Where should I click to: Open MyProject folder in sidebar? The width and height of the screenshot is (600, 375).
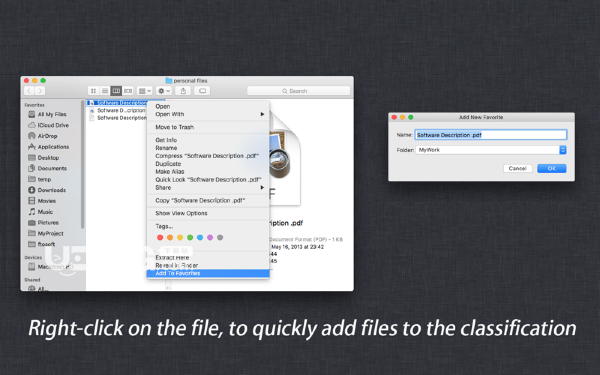pyautogui.click(x=51, y=233)
